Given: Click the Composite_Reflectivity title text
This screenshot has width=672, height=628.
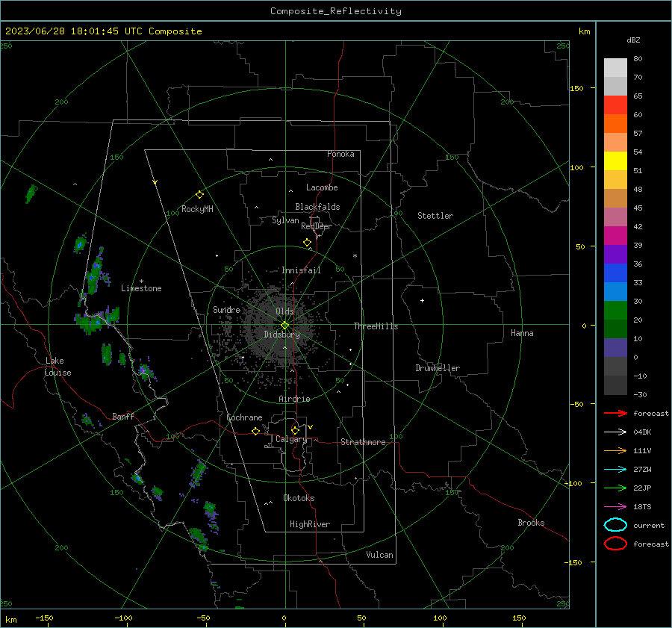Looking at the screenshot, I should coord(336,11).
